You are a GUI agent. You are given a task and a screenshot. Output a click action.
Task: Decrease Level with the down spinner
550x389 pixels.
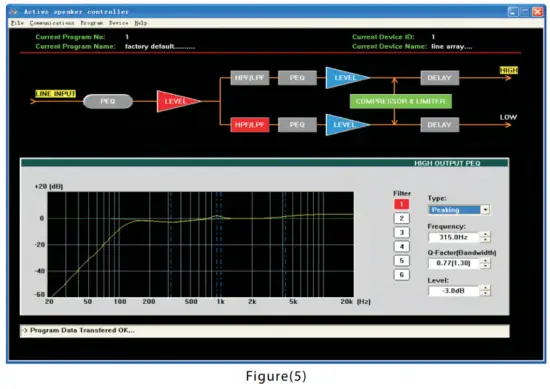[485, 294]
